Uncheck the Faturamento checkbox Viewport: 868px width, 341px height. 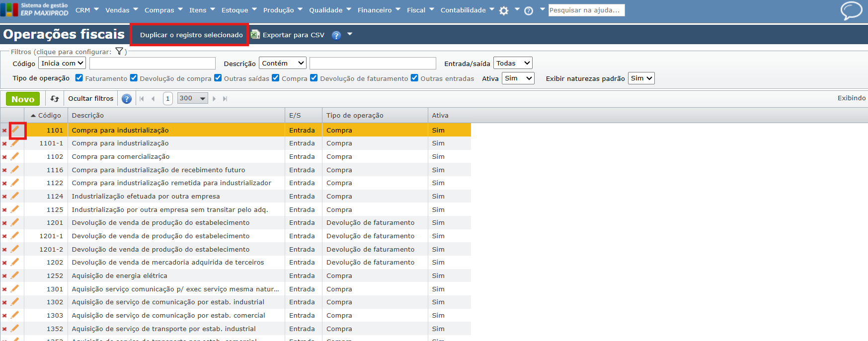pyautogui.click(x=79, y=78)
